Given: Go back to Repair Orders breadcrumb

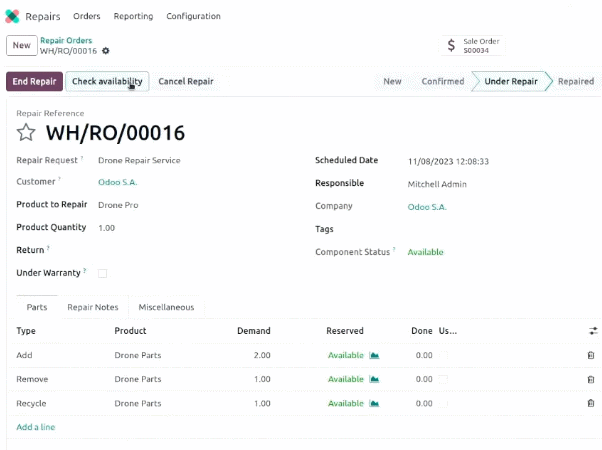Looking at the screenshot, I should (x=66, y=40).
